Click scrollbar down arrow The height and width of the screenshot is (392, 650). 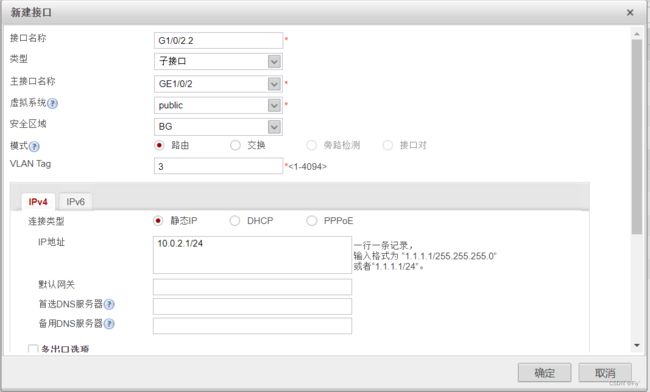coord(637,345)
